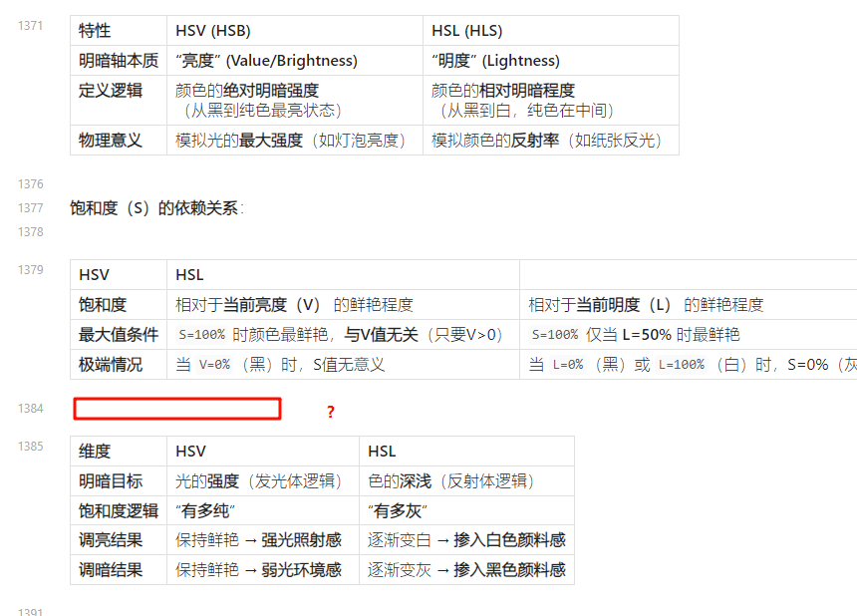Image resolution: width=857 pixels, height=616 pixels.
Task: Select the '最大值条件' row label
Action: [x=119, y=335]
